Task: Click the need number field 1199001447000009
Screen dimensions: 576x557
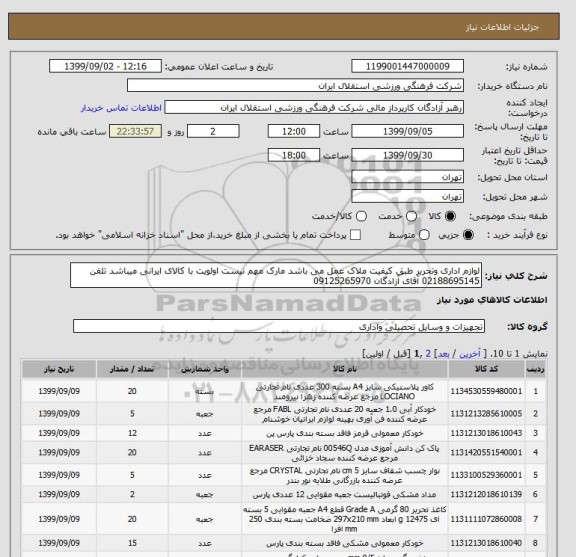Action: click(407, 67)
